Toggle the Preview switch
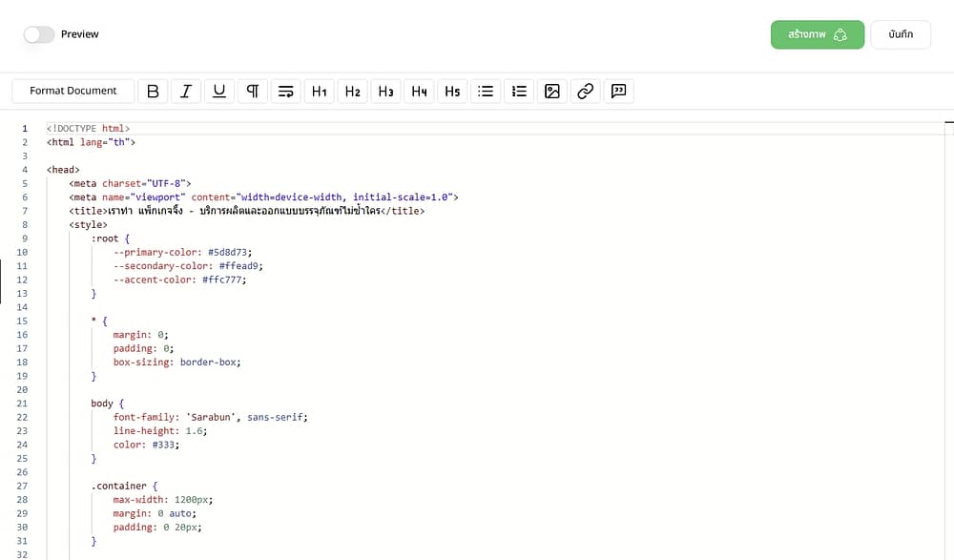This screenshot has height=560, width=954. click(x=39, y=34)
